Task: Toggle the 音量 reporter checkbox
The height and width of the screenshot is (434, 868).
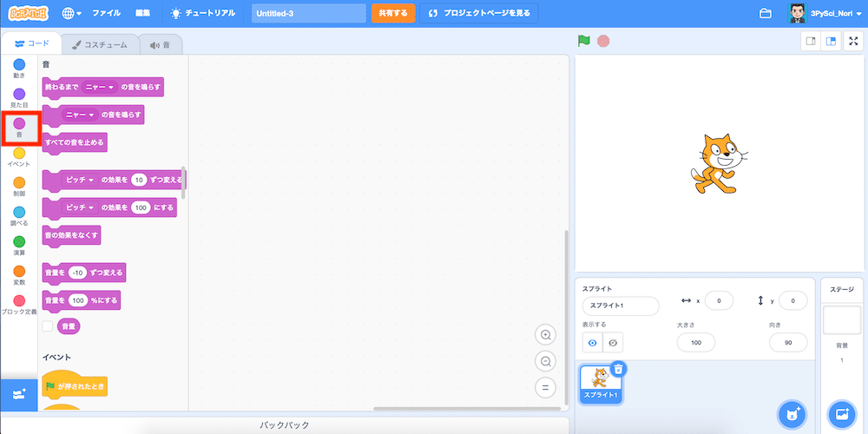Action: click(x=48, y=326)
